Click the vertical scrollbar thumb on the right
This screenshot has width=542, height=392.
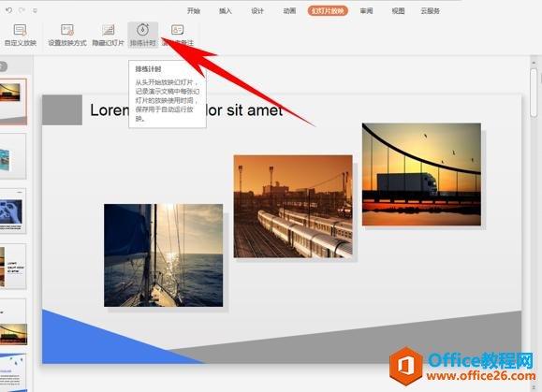534,93
